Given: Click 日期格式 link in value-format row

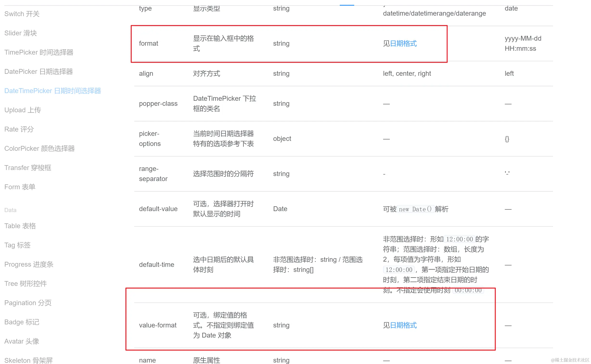Looking at the screenshot, I should click(403, 326).
